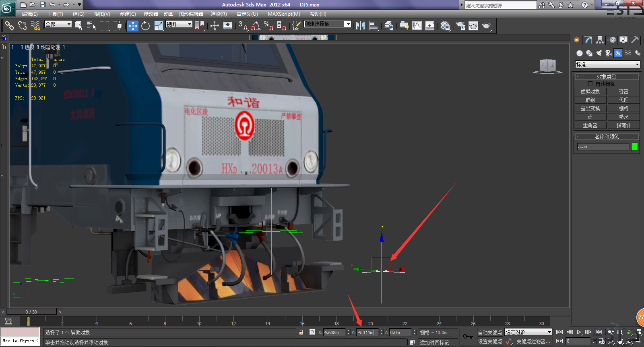644x347 pixels.
Task: Open the 全部 selection filter dropdown
Action: pyautogui.click(x=58, y=24)
